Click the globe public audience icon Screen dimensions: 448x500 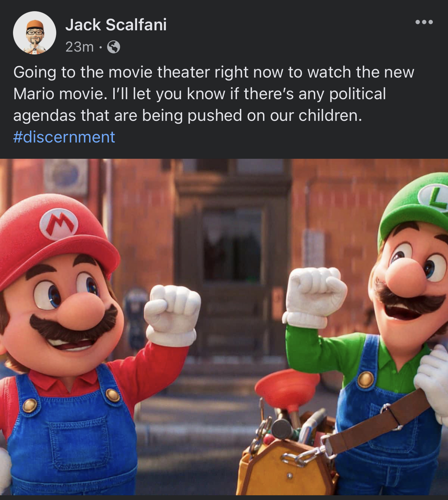pyautogui.click(x=114, y=47)
